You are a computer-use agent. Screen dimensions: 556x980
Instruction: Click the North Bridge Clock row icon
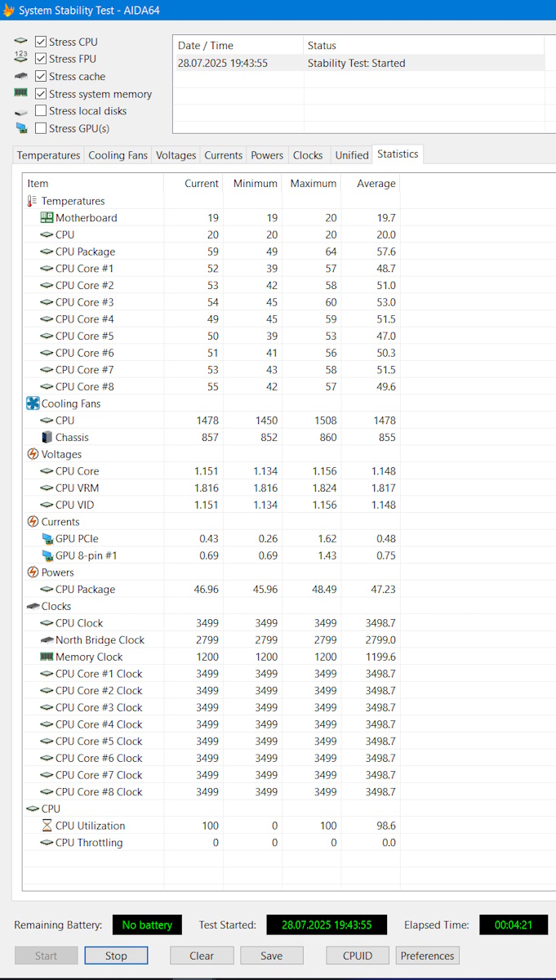pyautogui.click(x=47, y=640)
